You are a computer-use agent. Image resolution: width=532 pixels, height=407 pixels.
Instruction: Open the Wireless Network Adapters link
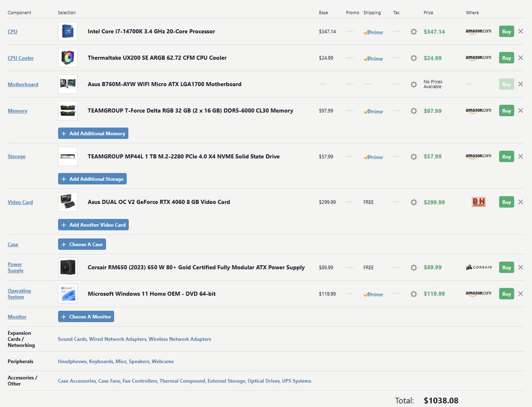[180, 339]
